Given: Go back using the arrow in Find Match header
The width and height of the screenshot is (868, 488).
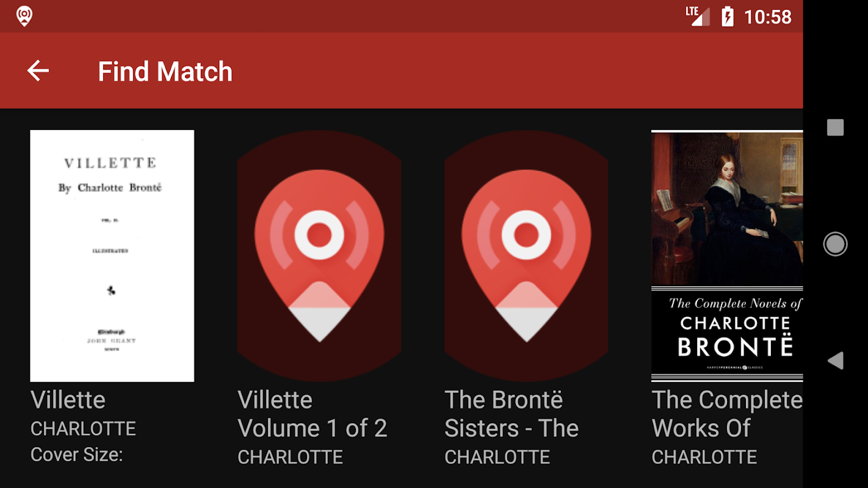Looking at the screenshot, I should pos(38,71).
